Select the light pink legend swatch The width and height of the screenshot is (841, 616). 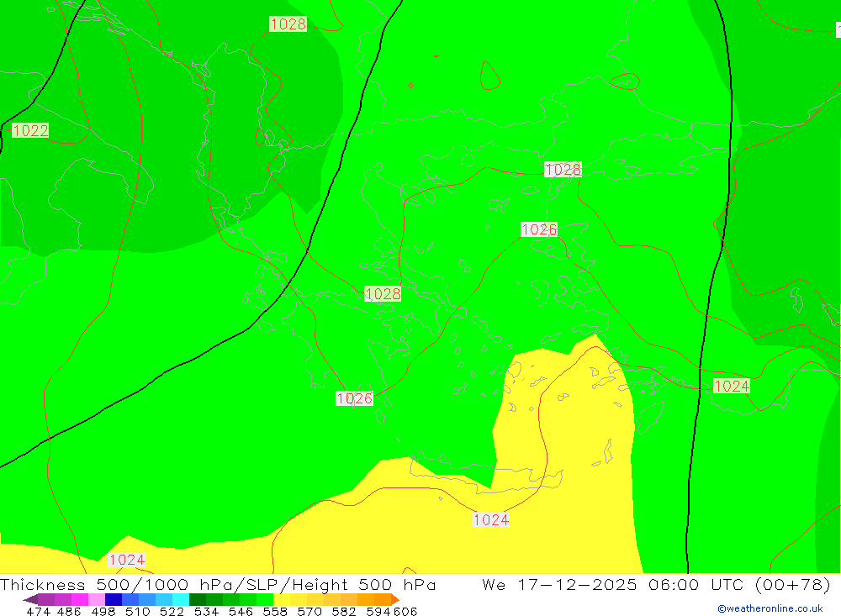[97, 599]
